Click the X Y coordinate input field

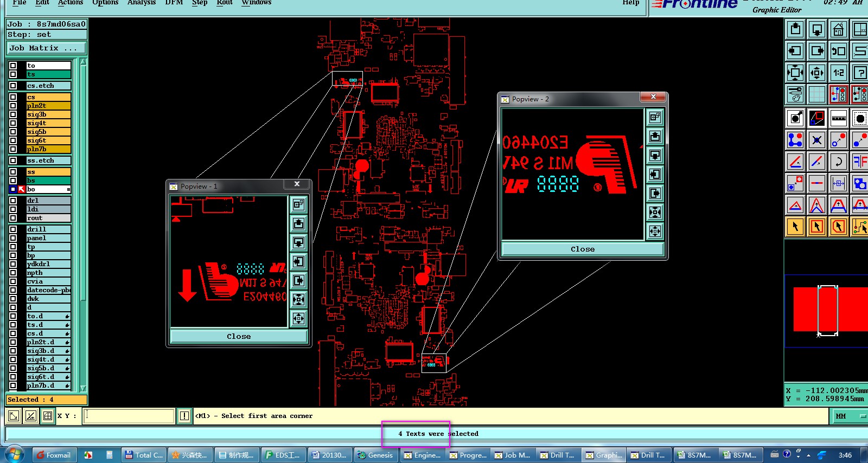pyautogui.click(x=129, y=416)
